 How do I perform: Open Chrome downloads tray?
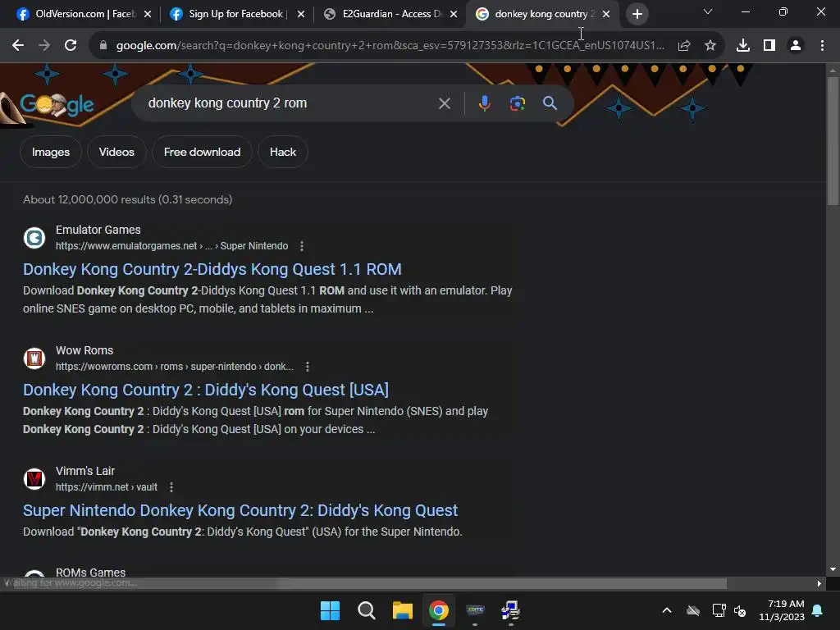743,46
